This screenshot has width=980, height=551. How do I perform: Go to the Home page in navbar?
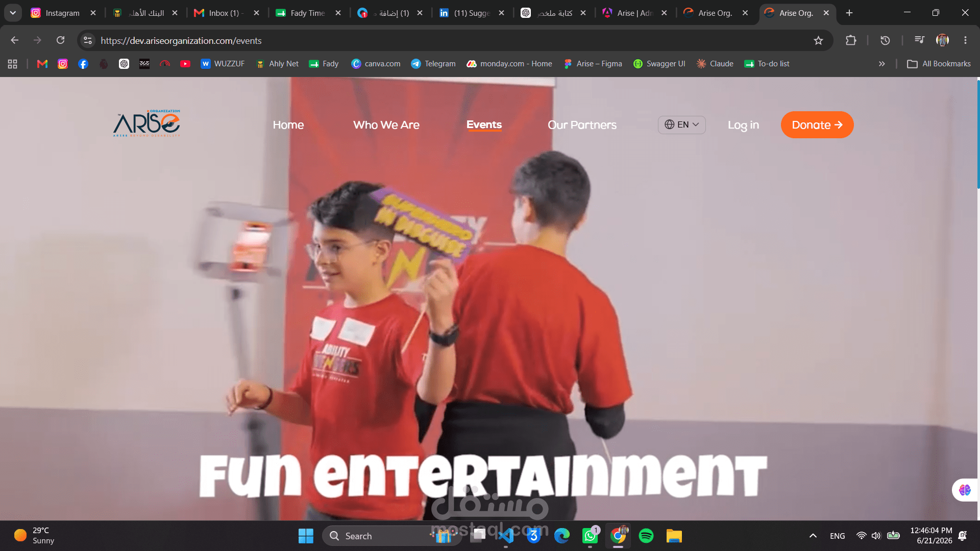tap(288, 125)
